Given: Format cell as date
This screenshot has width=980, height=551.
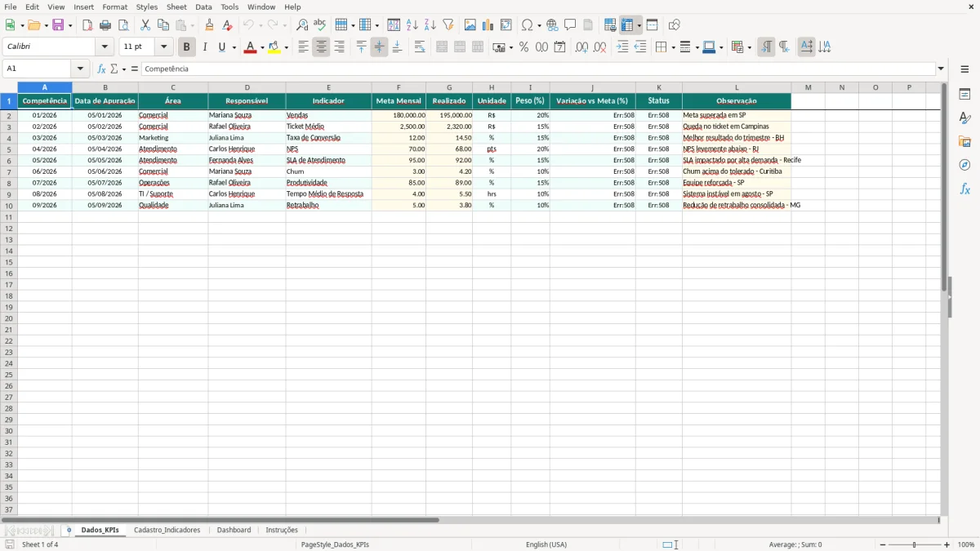Looking at the screenshot, I should pos(559,47).
